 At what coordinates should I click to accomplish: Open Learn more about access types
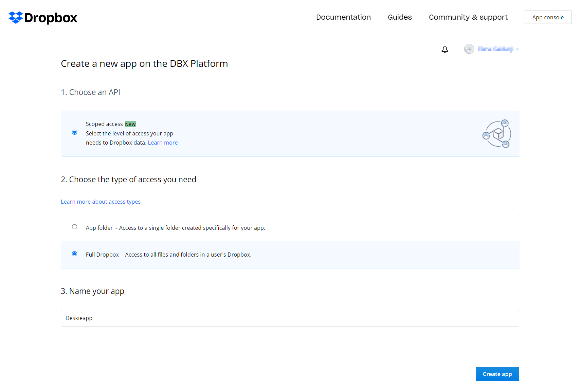click(101, 202)
